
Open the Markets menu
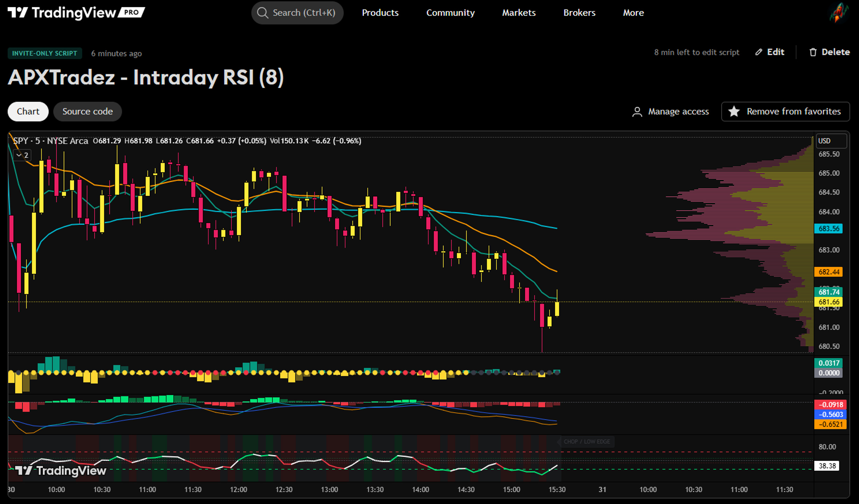click(x=519, y=13)
